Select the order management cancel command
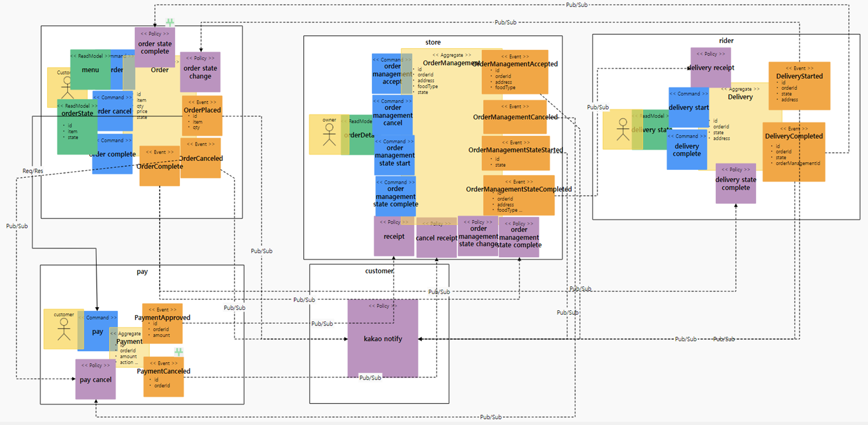This screenshot has height=425, width=868. tap(393, 115)
